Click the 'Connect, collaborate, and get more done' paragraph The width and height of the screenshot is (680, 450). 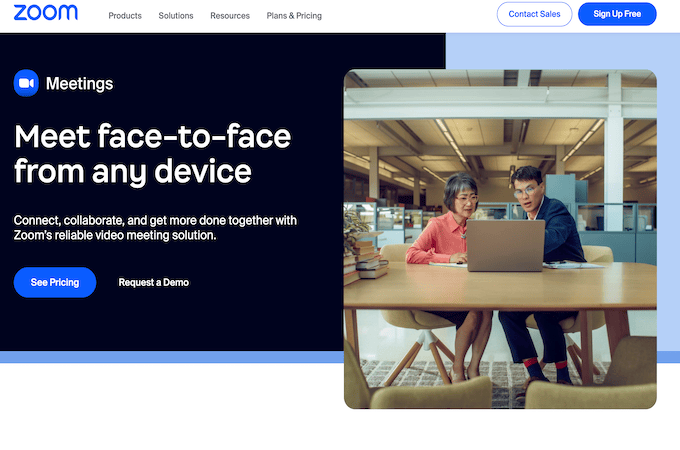pyautogui.click(x=155, y=228)
